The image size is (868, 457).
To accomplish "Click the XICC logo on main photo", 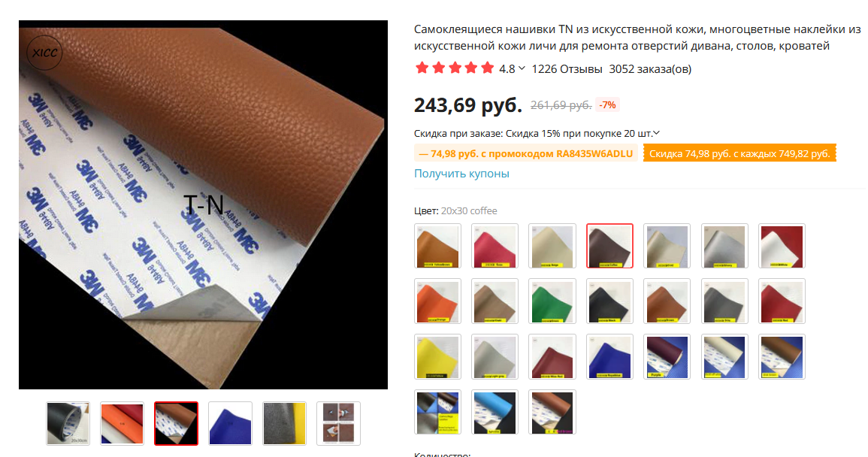I will pos(44,53).
